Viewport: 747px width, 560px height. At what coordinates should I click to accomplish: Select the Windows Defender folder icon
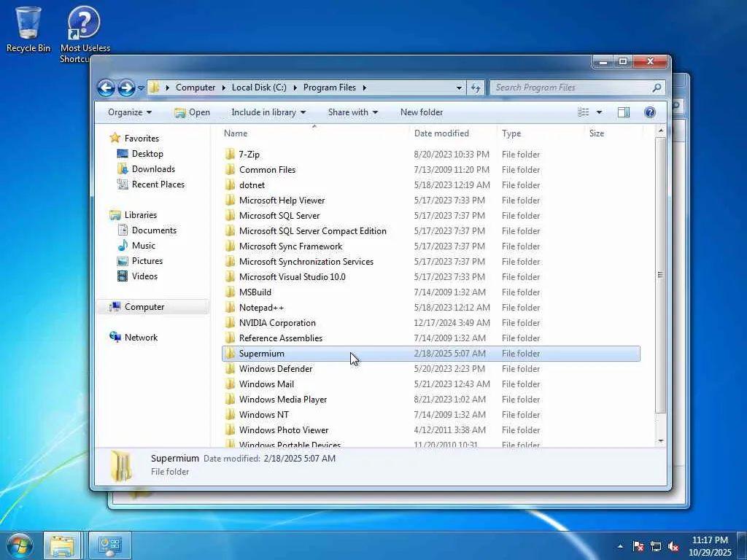[x=230, y=368]
